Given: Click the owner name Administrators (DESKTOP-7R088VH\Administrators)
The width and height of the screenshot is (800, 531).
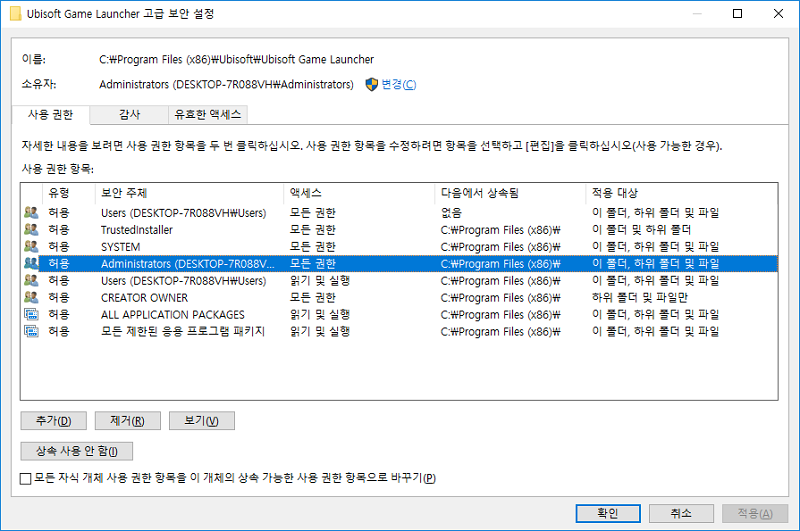Looking at the screenshot, I should [226, 85].
